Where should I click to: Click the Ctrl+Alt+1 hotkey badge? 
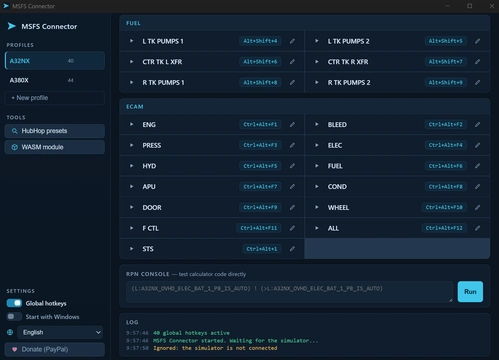coord(262,249)
